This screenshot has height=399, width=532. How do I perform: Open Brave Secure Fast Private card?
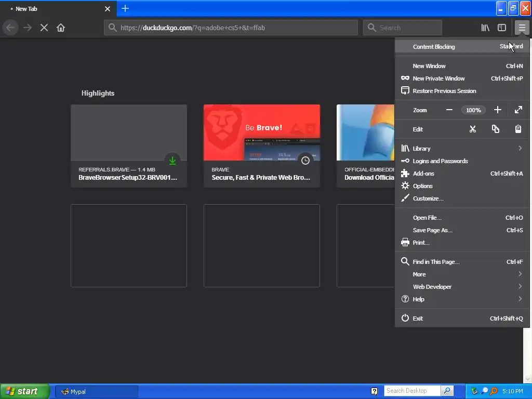262,146
